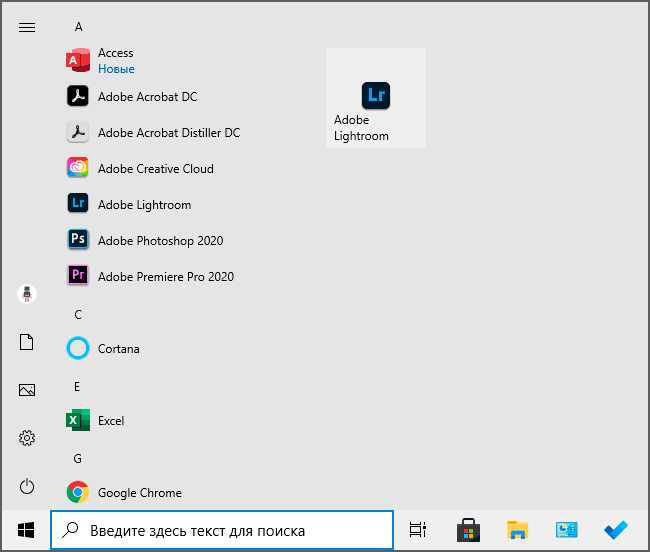
Task: Select the "Cortana" text entry
Action: 119,349
